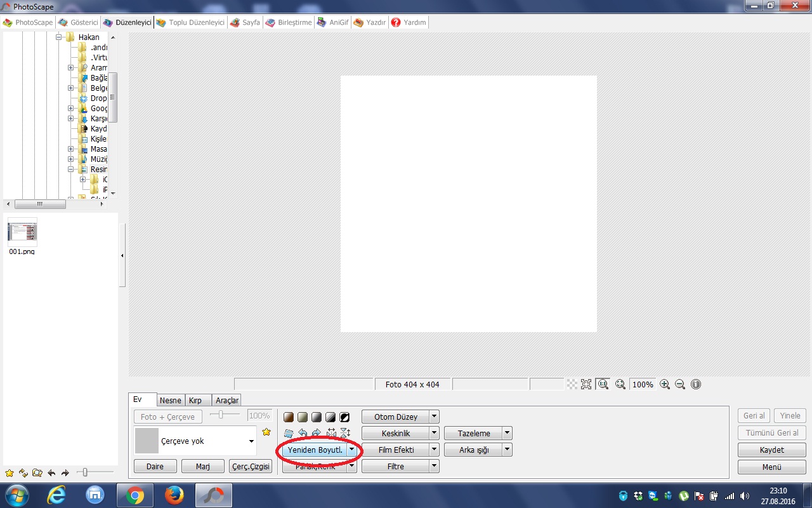Click the favorites star icon at bottom left
The width and height of the screenshot is (812, 508).
pos(9,473)
